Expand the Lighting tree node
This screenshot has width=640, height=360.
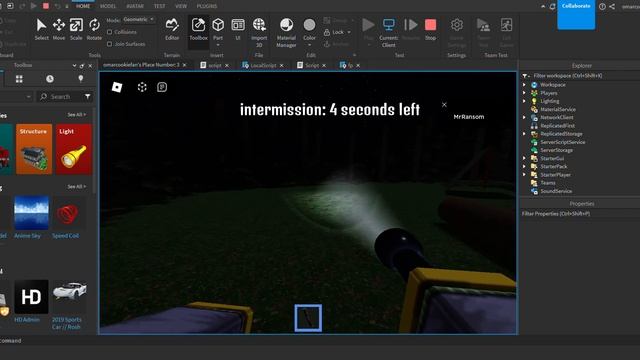point(524,101)
